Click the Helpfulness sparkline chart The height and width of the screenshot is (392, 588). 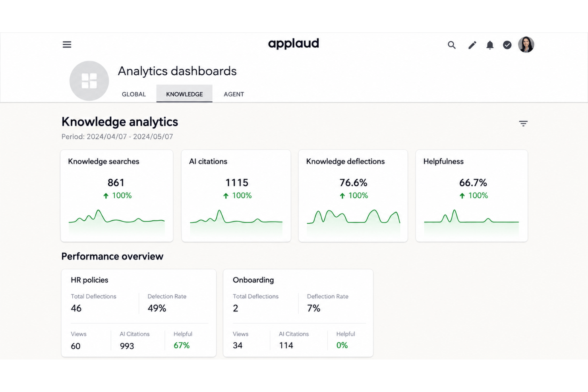click(472, 222)
